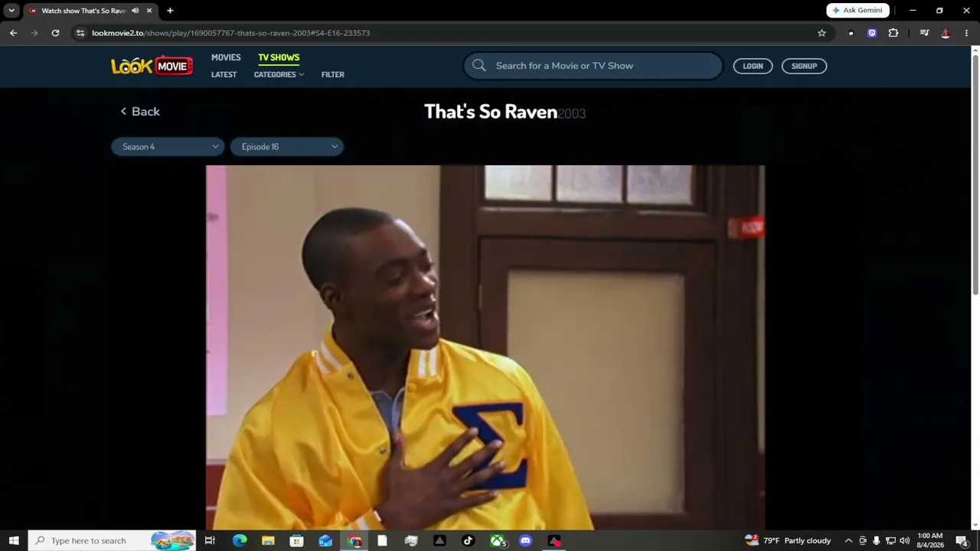Viewport: 980px width, 551px height.
Task: Click the Ask Gemini button
Action: [857, 11]
